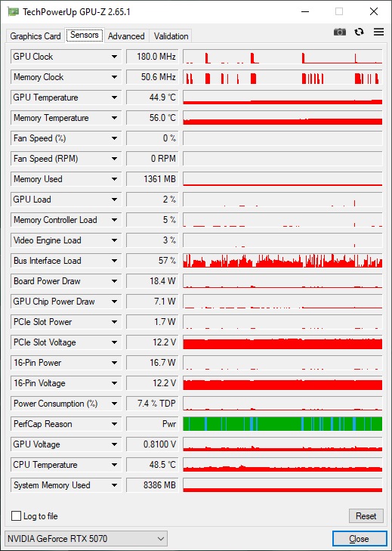Click the System Memory Used value 8386 MB
Image resolution: width=392 pixels, height=551 pixels.
click(152, 484)
